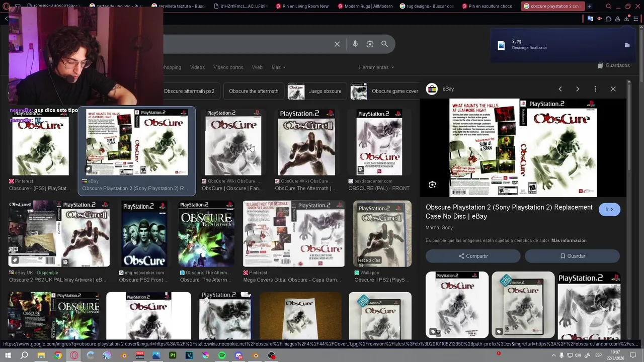Open the folder icon for downloaded 2.jpg
644x362 pixels.
(627, 45)
